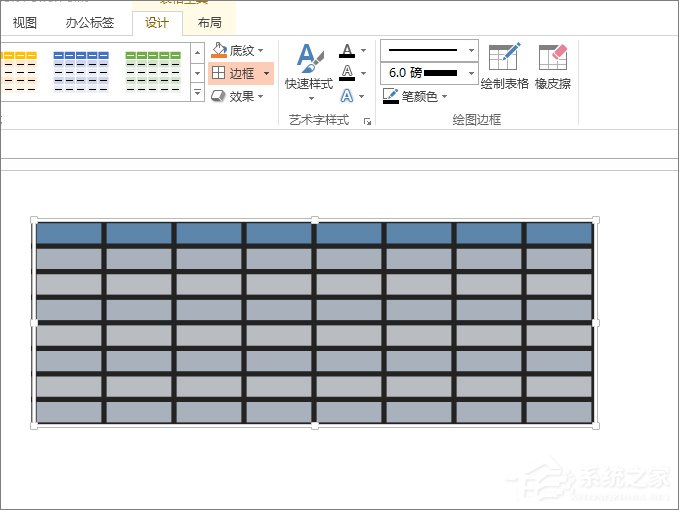The height and width of the screenshot is (510, 679).
Task: Open the 边框 borders dropdown arrow
Action: 266,73
